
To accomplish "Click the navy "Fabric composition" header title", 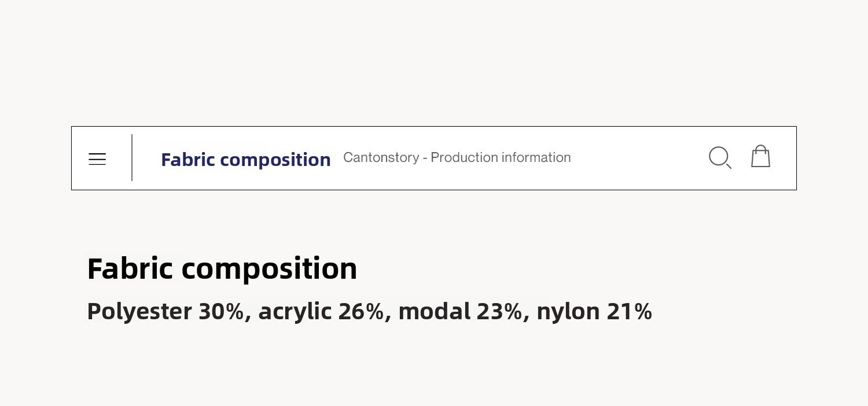I will [245, 160].
